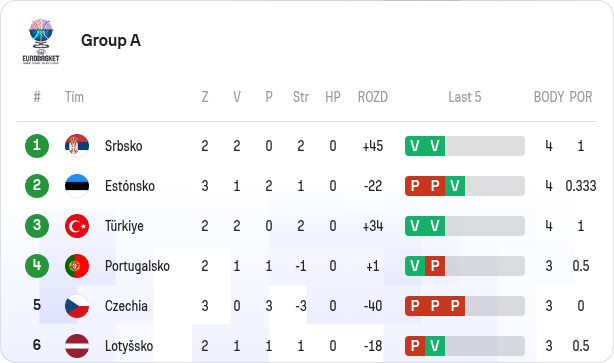The image size is (614, 363).
Task: Select the Czechia flag icon
Action: pyautogui.click(x=77, y=306)
